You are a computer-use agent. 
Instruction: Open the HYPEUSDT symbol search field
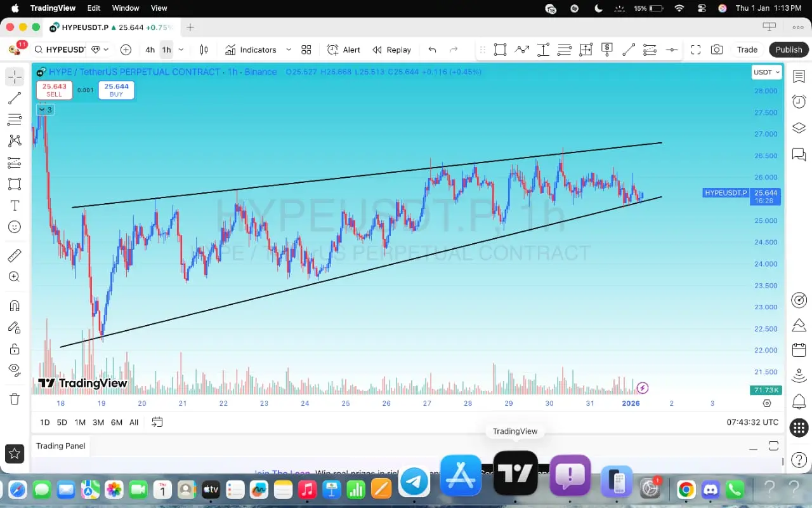(x=59, y=50)
